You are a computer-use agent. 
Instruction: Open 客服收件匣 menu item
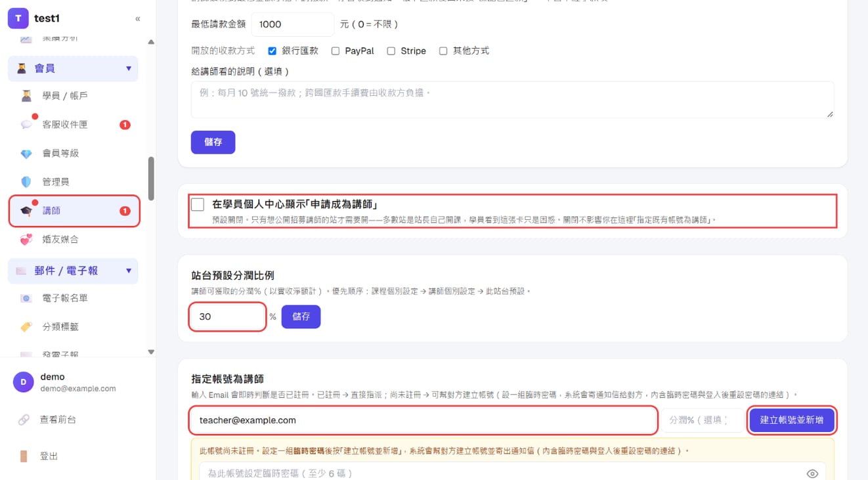tap(73, 125)
